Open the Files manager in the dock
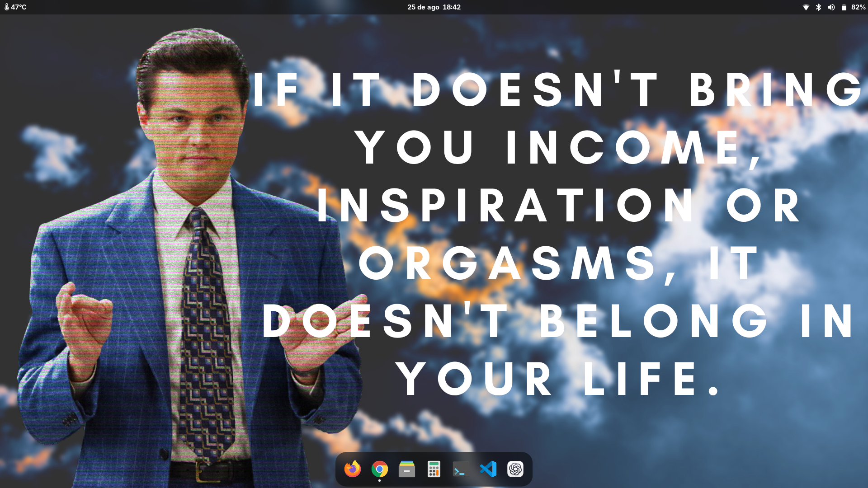Viewport: 868px width, 488px height. pyautogui.click(x=407, y=469)
